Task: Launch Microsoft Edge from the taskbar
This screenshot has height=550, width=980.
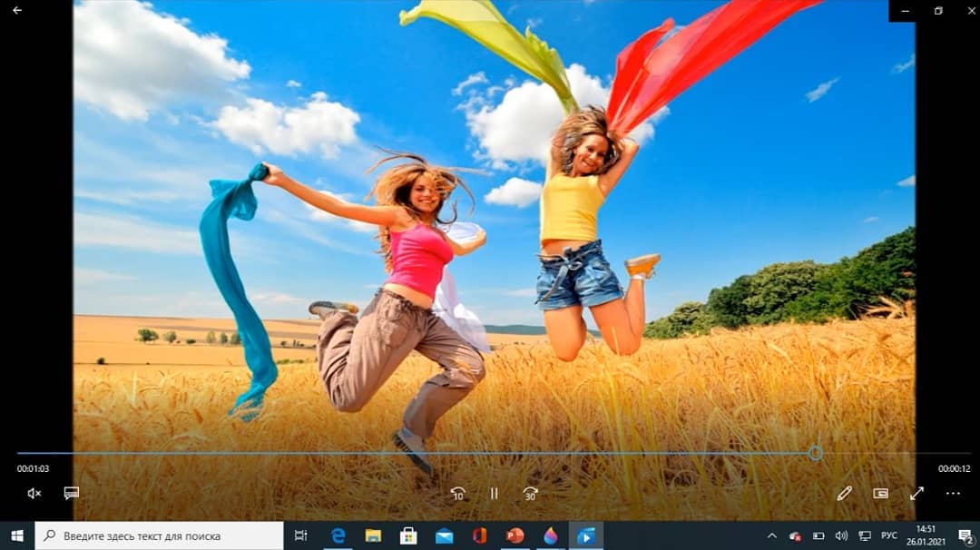Action: pos(338,535)
